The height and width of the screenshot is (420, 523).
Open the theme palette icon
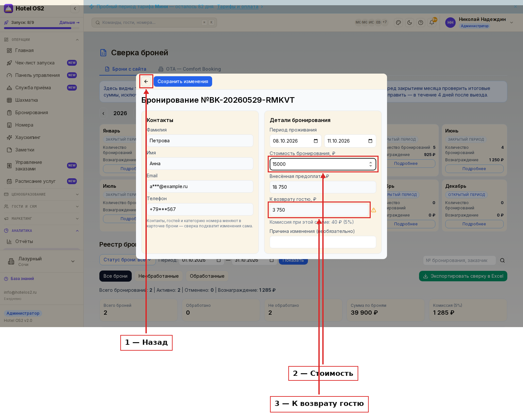[x=398, y=23]
